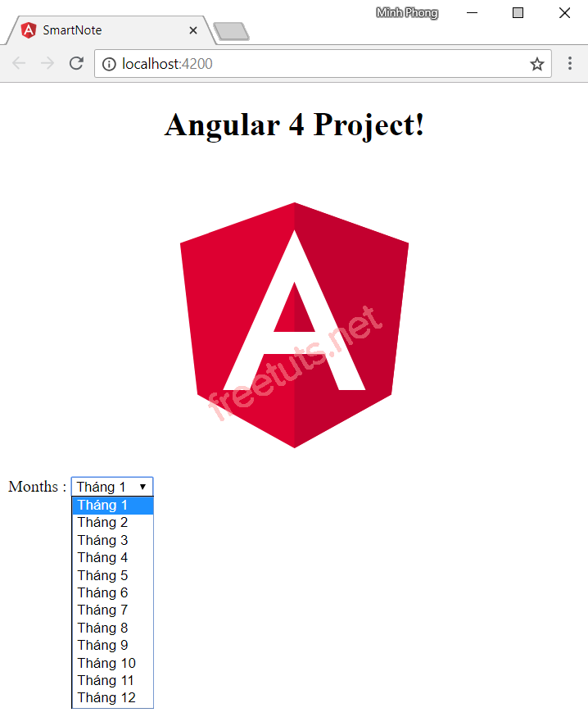Close the SmartNote tab
This screenshot has width=588, height=726.
[x=193, y=30]
